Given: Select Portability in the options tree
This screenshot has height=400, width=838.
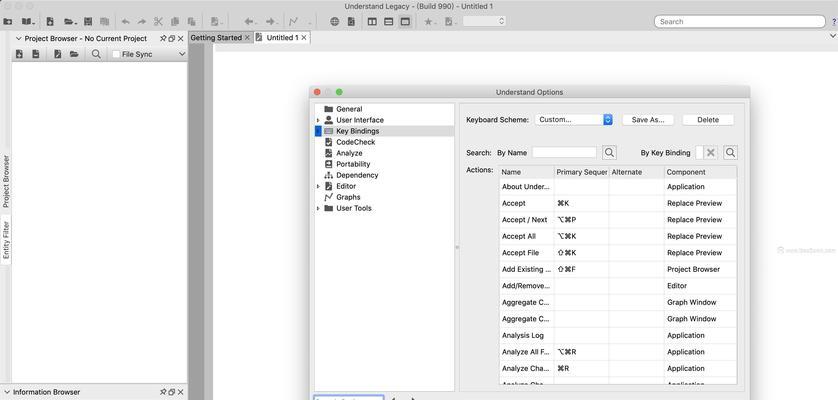Looking at the screenshot, I should [x=353, y=164].
